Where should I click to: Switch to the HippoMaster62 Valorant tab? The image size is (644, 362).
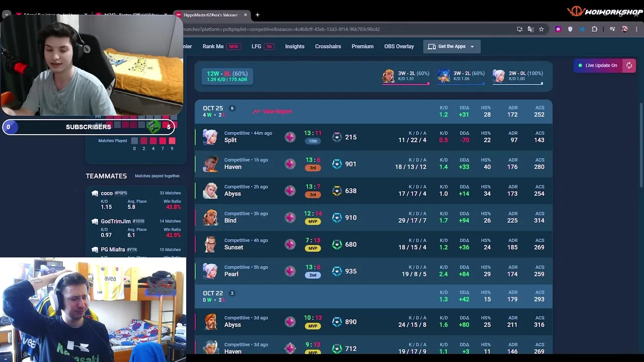(x=210, y=15)
